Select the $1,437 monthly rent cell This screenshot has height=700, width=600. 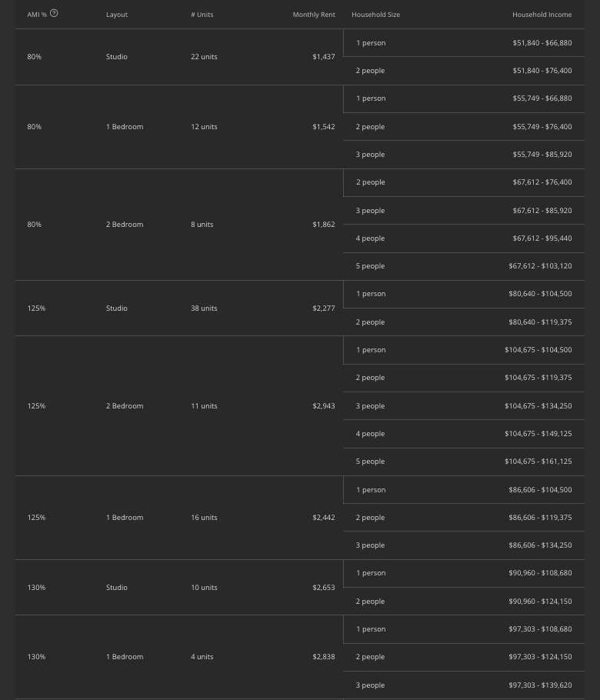point(324,57)
